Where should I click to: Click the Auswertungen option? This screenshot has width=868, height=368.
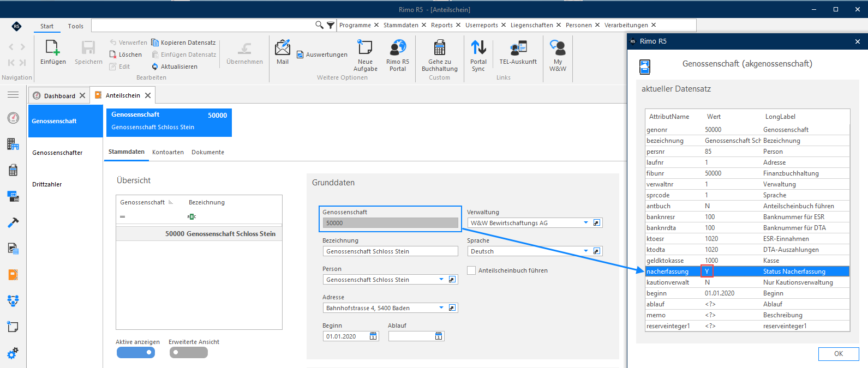(322, 55)
